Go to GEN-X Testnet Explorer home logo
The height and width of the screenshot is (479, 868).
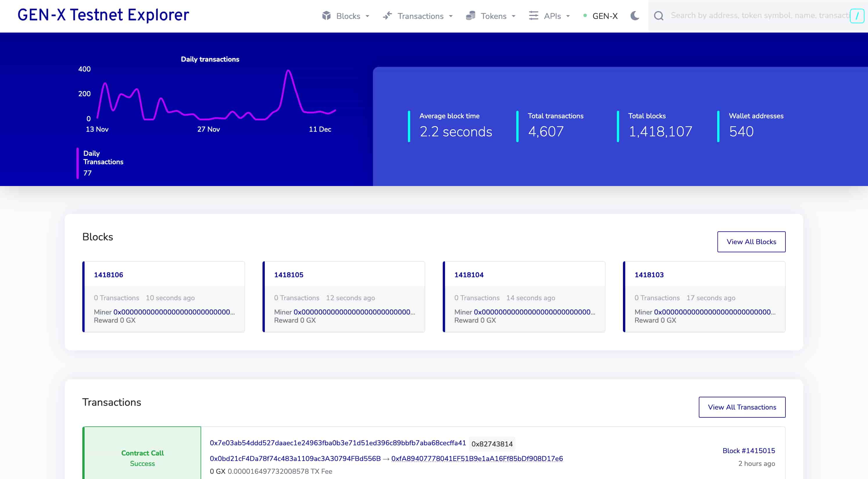[x=103, y=15]
